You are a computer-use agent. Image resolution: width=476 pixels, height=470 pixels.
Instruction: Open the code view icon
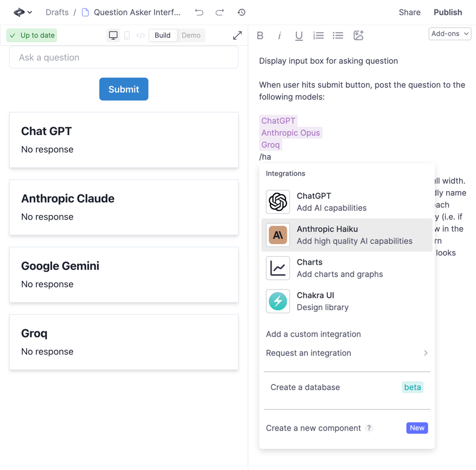point(140,36)
